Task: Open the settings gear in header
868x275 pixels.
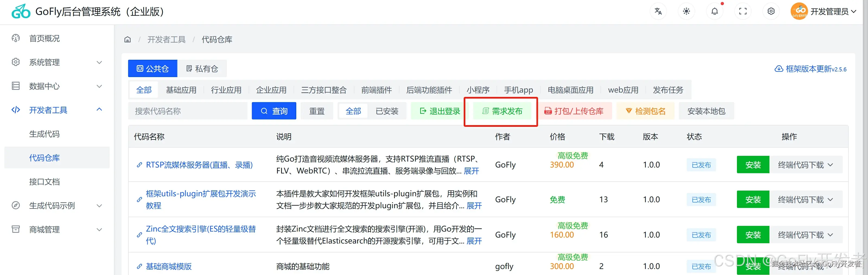Action: coord(771,11)
